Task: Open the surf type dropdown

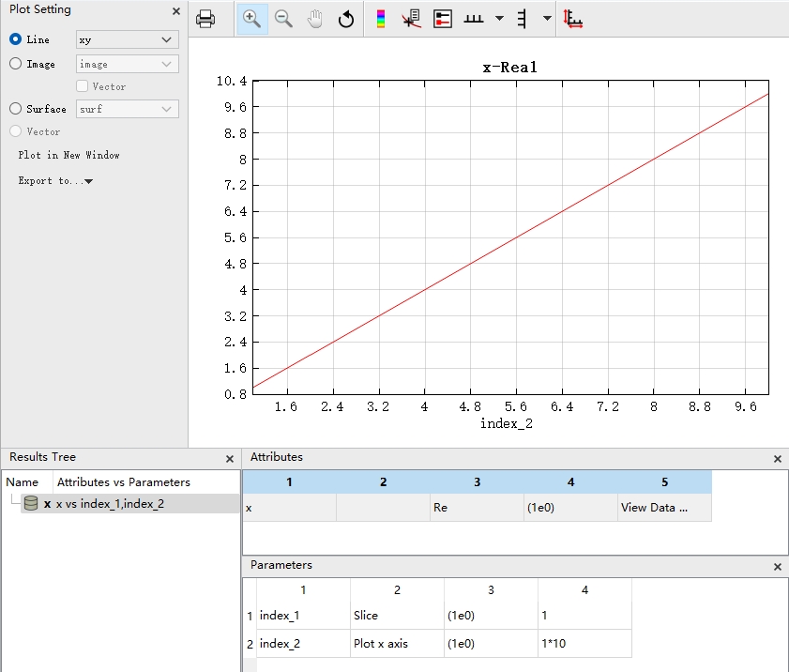Action: tap(128, 109)
